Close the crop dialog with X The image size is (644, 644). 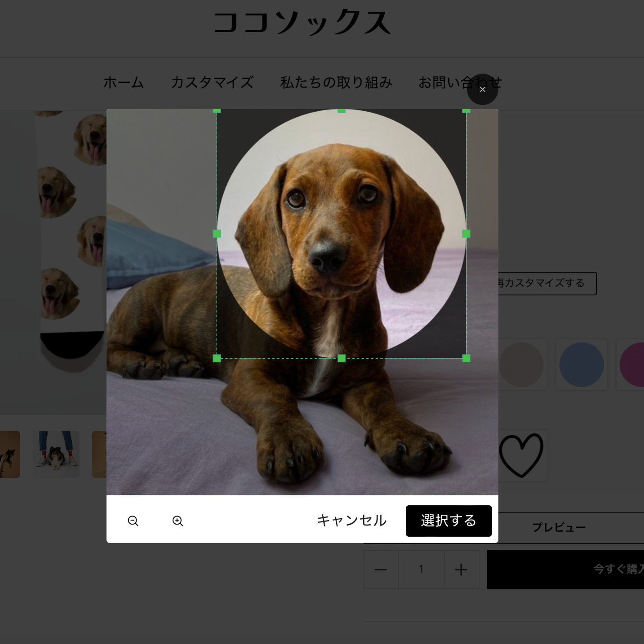tap(482, 89)
